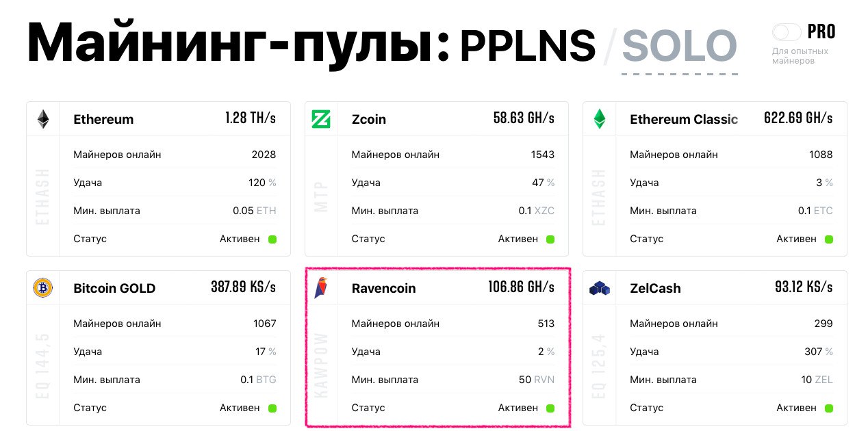Open the Bitcoin GOLD pool link
Screen dimensions: 868x431
tap(114, 288)
